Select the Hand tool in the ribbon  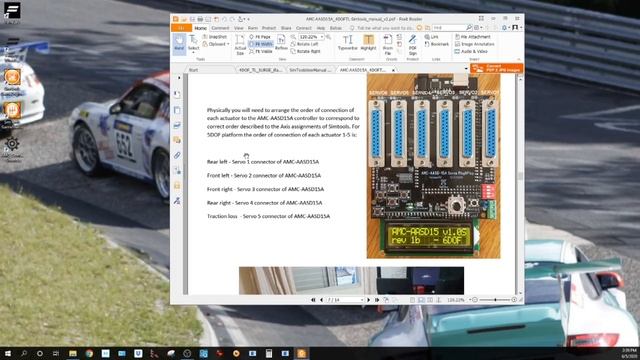click(x=179, y=43)
